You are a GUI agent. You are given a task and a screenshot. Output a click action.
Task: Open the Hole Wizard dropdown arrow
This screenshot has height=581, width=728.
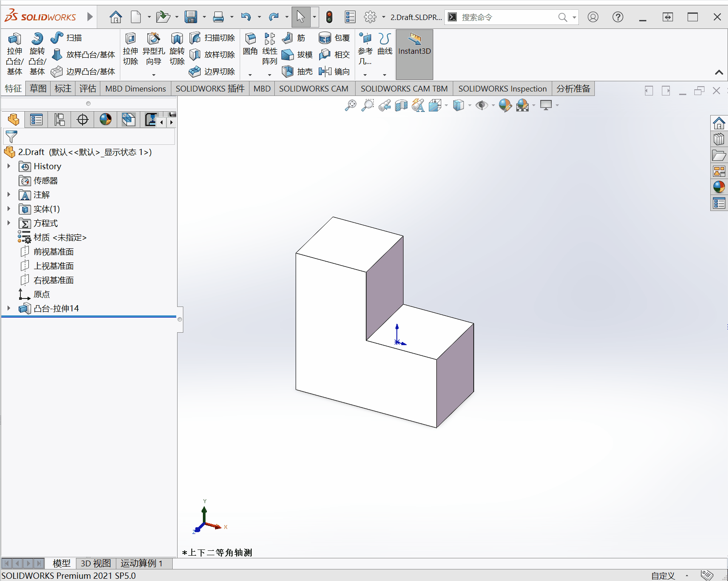(154, 75)
